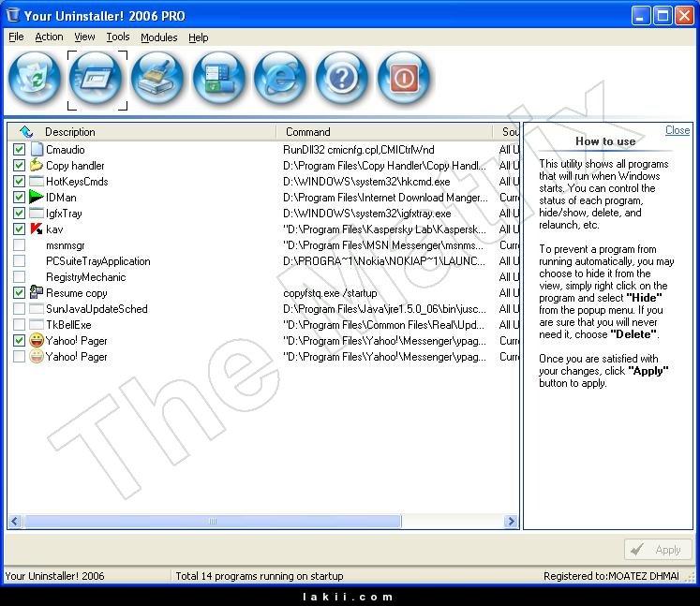The height and width of the screenshot is (606, 700).
Task: Click the Cmaudio document icon
Action: [37, 149]
